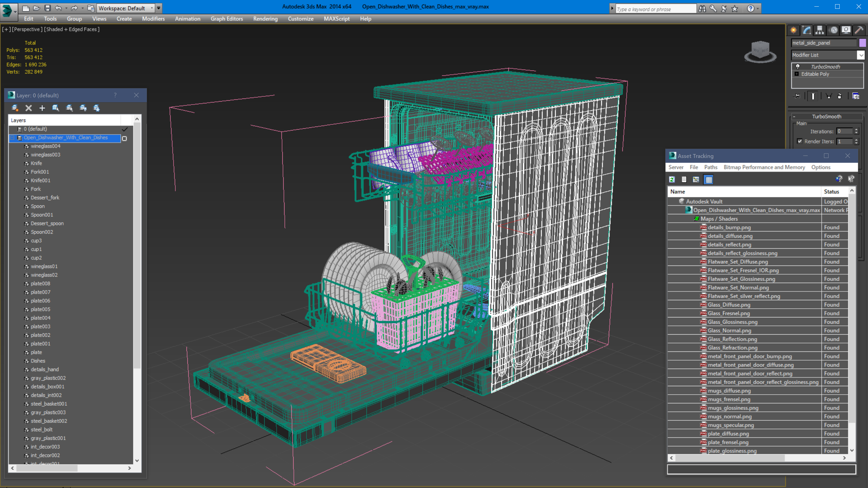Image resolution: width=868 pixels, height=488 pixels.
Task: Toggle TurboSmooth modifier lightbulb on/off
Action: pyautogui.click(x=798, y=66)
